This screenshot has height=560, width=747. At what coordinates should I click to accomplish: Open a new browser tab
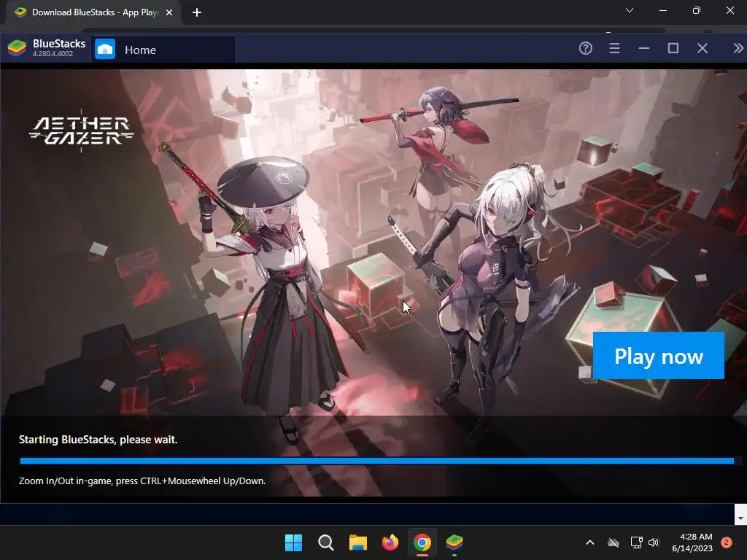(197, 12)
